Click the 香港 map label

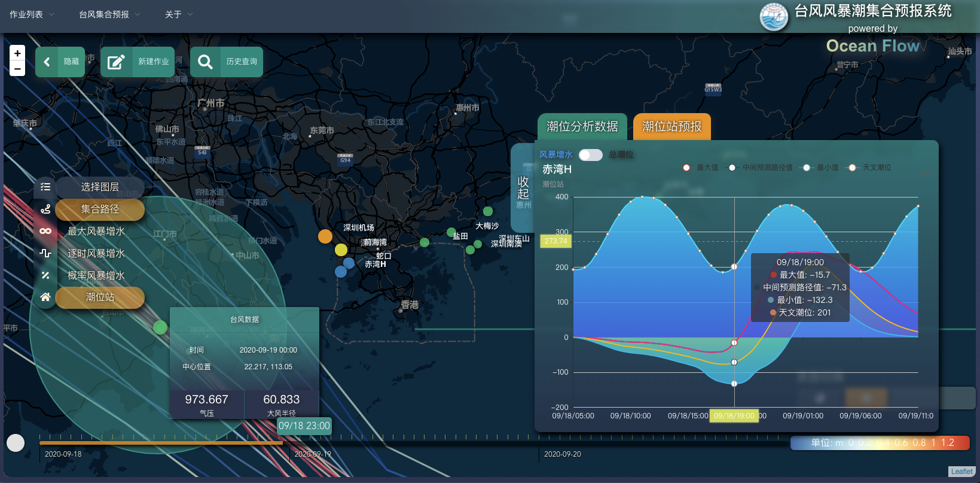pos(410,305)
